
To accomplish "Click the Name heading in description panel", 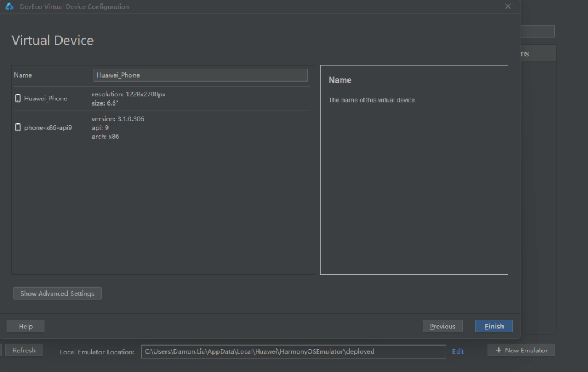I will pyautogui.click(x=340, y=80).
